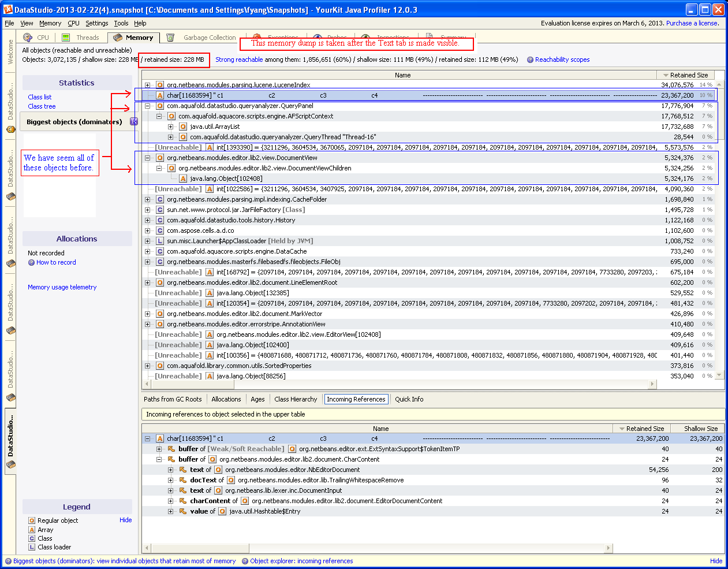Open the Allocations bottom tab

[x=226, y=399]
